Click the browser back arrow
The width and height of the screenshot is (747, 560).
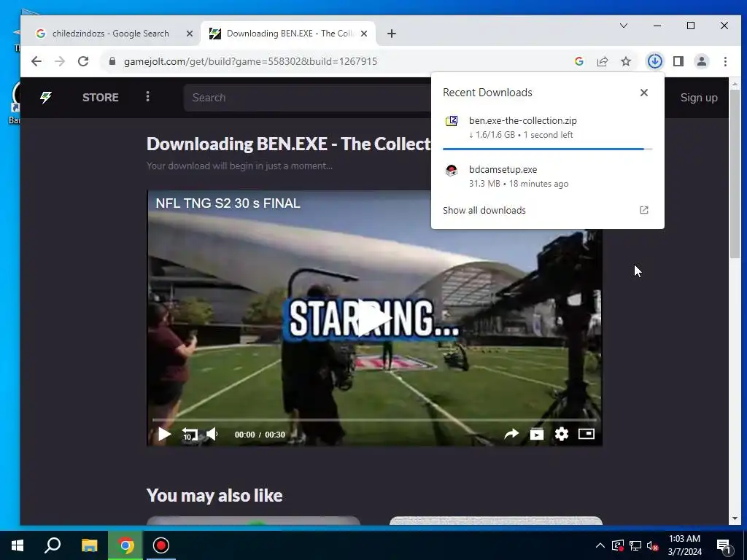36,61
